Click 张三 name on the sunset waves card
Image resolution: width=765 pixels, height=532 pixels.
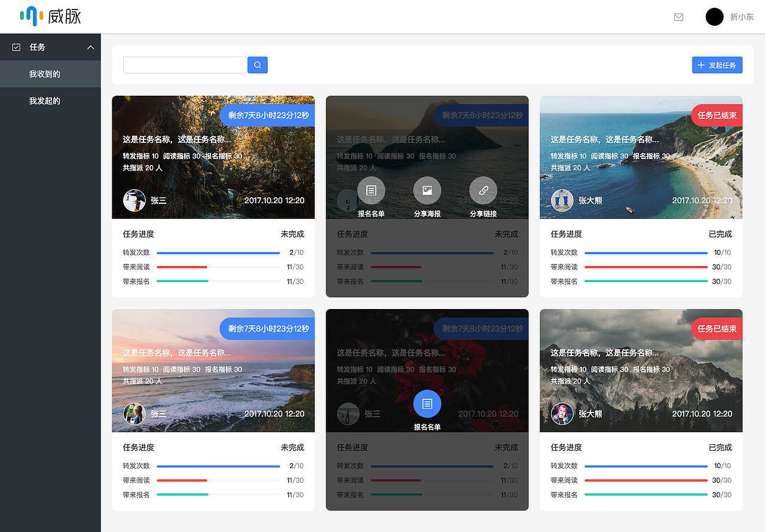coord(158,414)
